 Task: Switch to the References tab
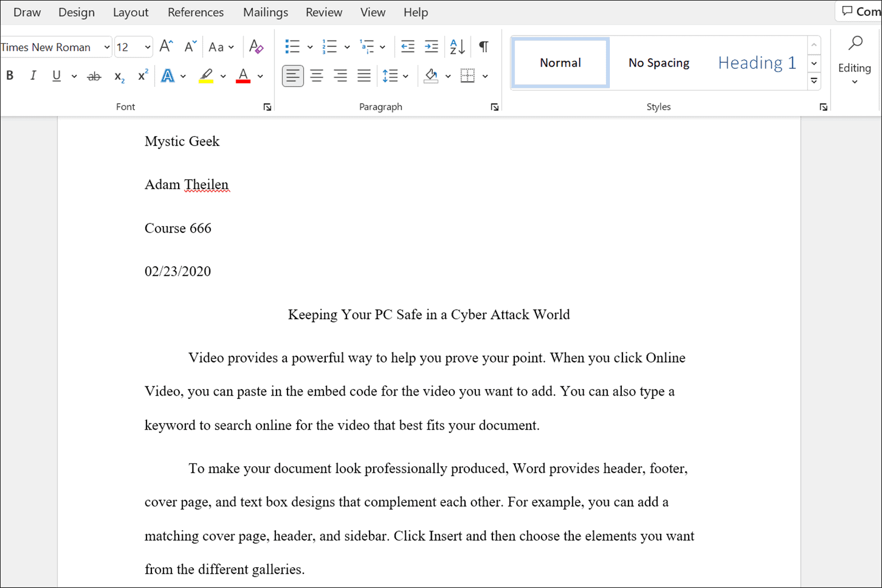(195, 12)
